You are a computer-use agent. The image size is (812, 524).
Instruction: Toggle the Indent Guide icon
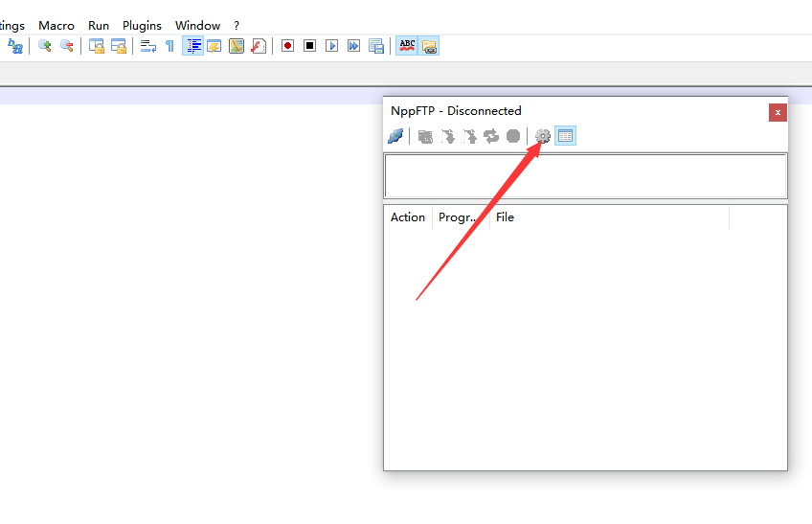[x=192, y=46]
